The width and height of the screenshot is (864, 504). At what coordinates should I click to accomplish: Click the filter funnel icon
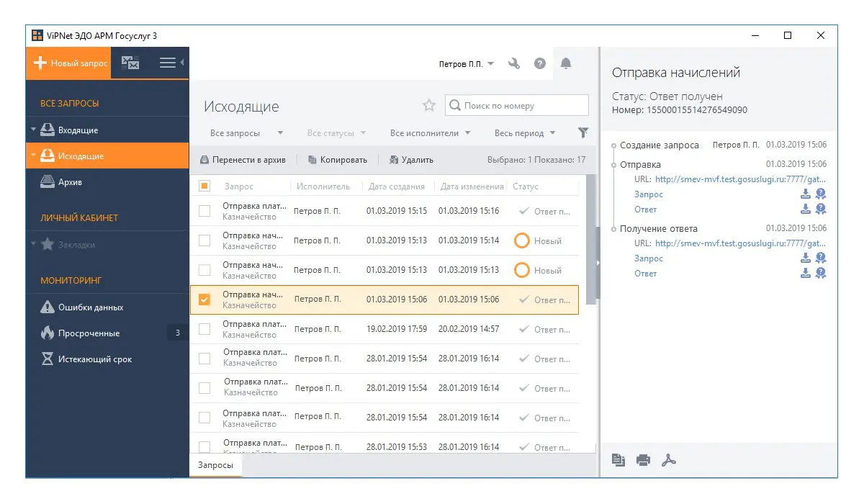[583, 132]
